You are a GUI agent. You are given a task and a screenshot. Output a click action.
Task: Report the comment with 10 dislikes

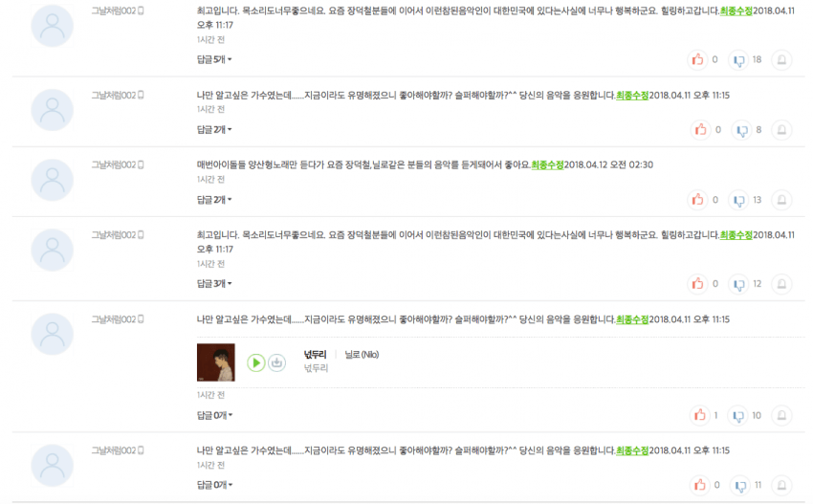click(x=781, y=415)
